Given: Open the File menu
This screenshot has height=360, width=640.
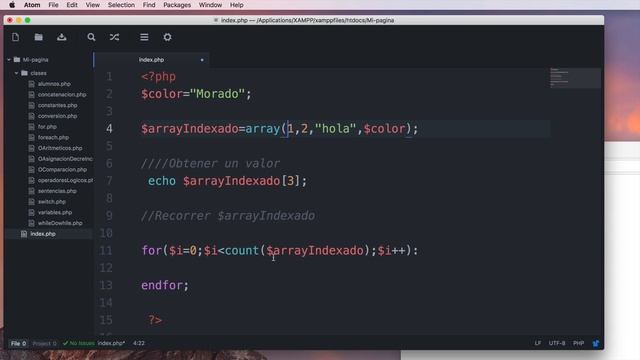Looking at the screenshot, I should click(x=53, y=5).
